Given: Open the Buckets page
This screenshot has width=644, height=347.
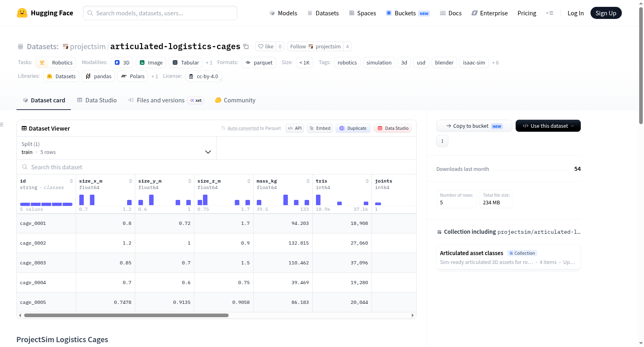Looking at the screenshot, I should tap(408, 13).
